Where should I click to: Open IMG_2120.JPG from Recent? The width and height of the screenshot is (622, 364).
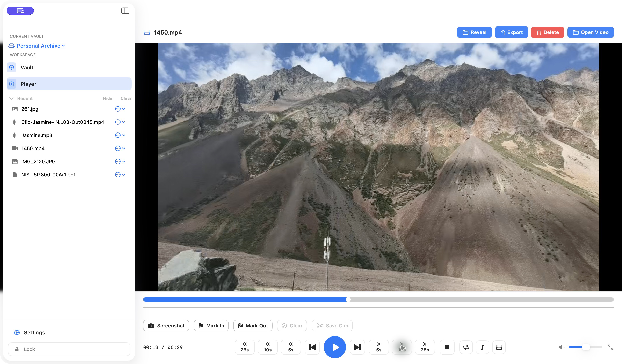pyautogui.click(x=38, y=161)
